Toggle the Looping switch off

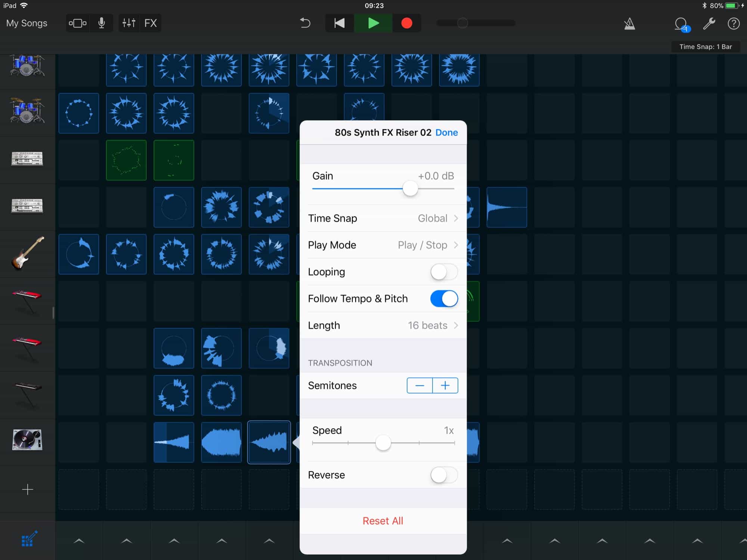point(443,271)
